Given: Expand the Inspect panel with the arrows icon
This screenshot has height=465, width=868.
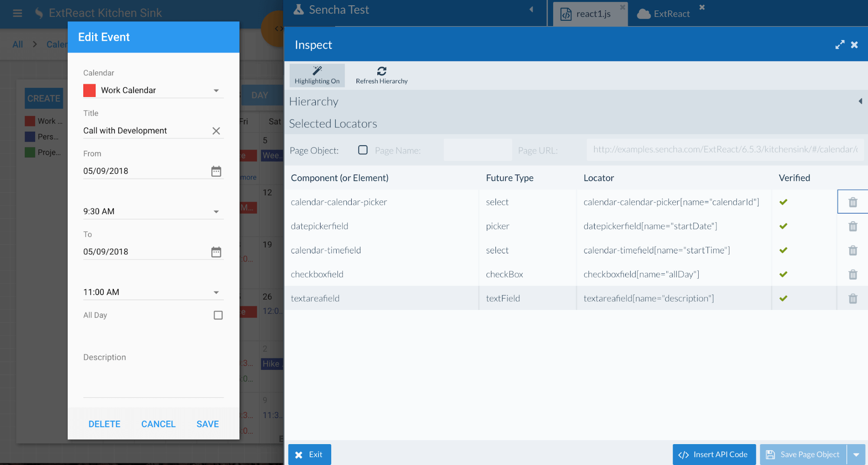Looking at the screenshot, I should point(840,45).
